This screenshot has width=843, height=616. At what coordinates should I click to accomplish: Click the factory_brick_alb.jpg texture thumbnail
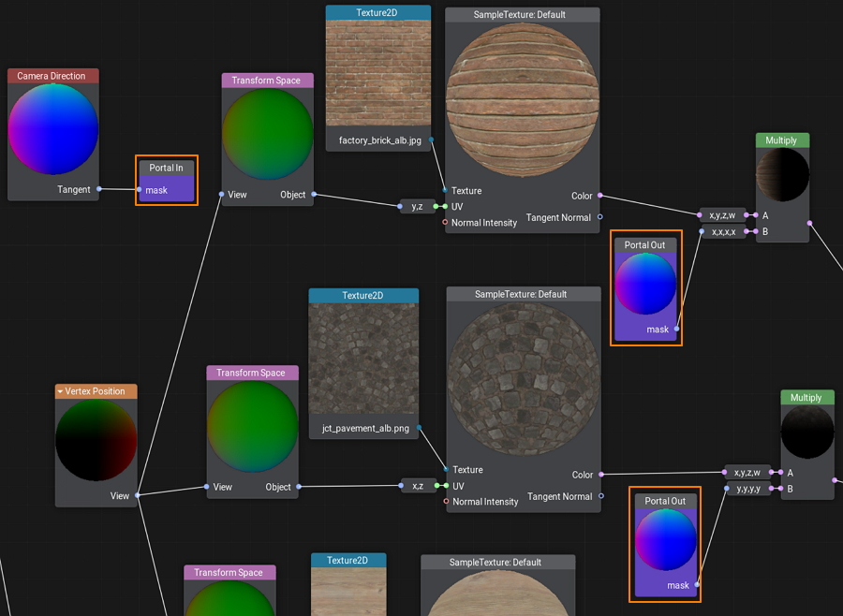click(377, 74)
